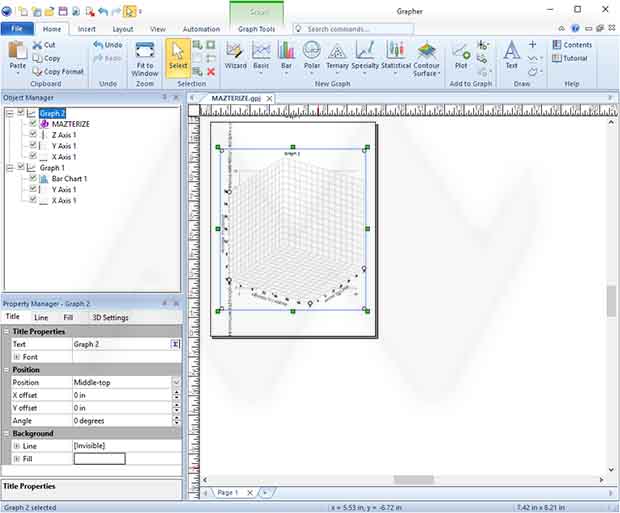Toggle checkbox for Graph 1's X Axis 1

33,200
